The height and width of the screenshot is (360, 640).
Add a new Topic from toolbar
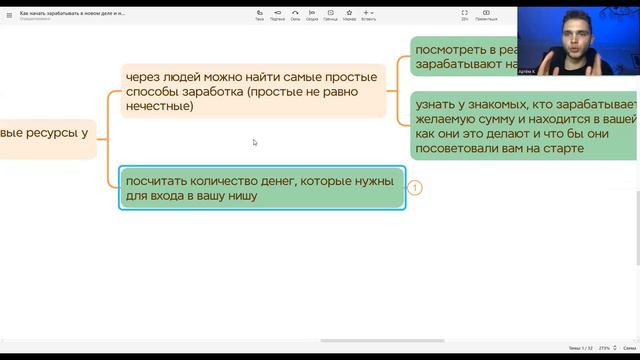tap(260, 15)
